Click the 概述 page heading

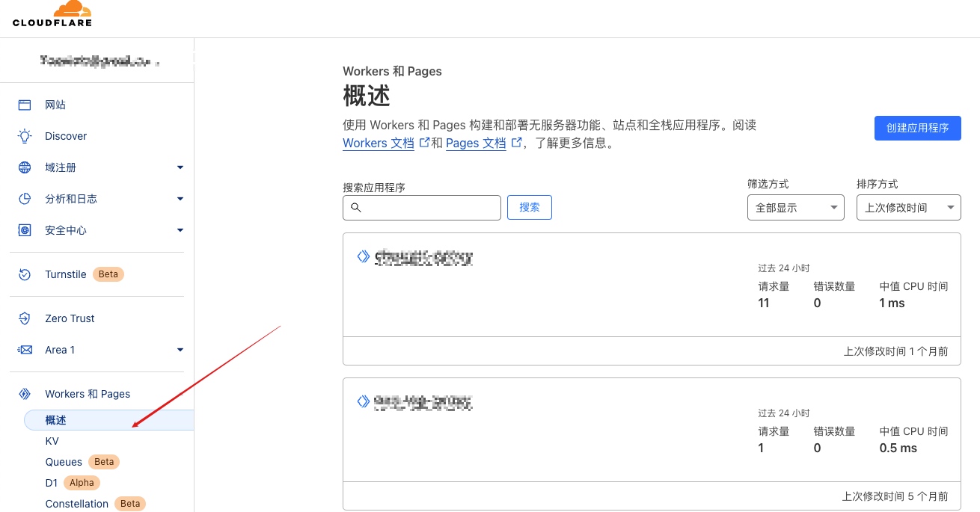point(367,96)
